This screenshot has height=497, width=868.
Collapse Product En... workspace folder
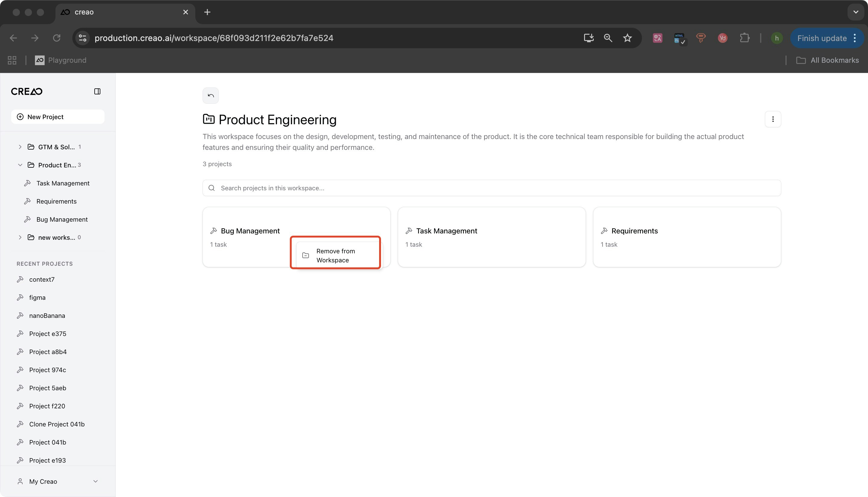click(x=20, y=165)
